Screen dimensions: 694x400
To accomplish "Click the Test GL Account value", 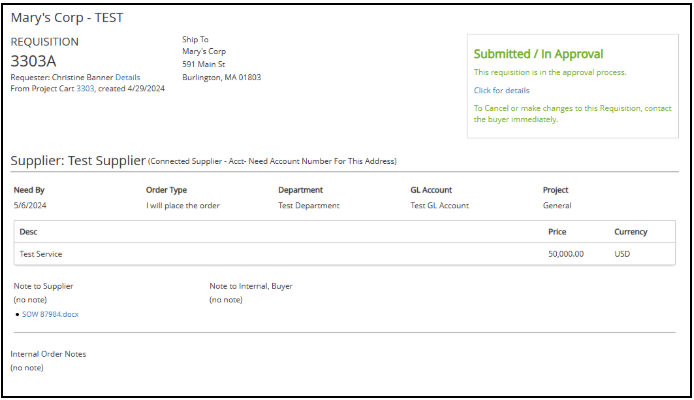I will [x=439, y=205].
